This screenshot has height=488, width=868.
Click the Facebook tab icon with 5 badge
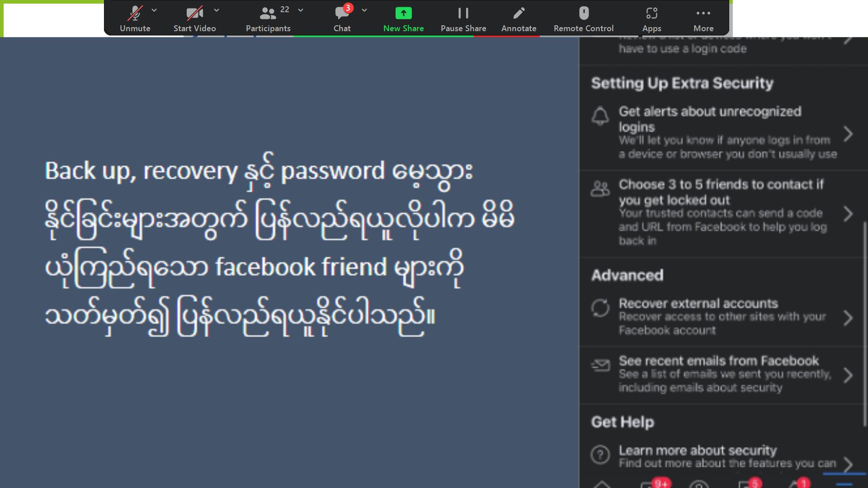[x=750, y=483]
